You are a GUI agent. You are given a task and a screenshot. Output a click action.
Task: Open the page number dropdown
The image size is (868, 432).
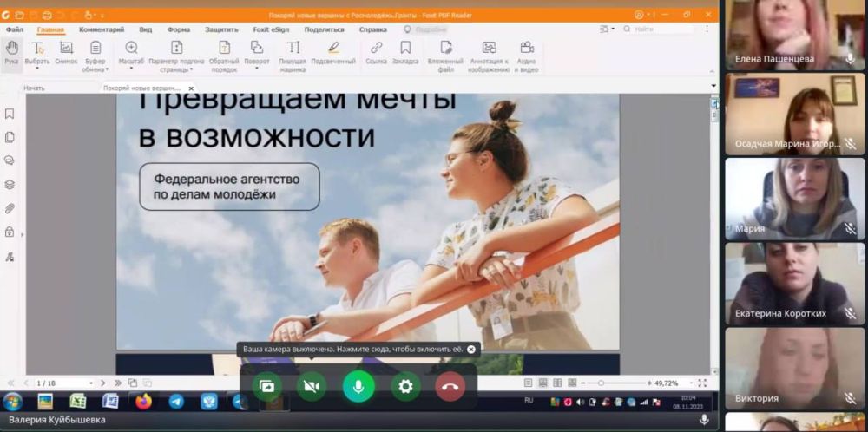click(90, 383)
